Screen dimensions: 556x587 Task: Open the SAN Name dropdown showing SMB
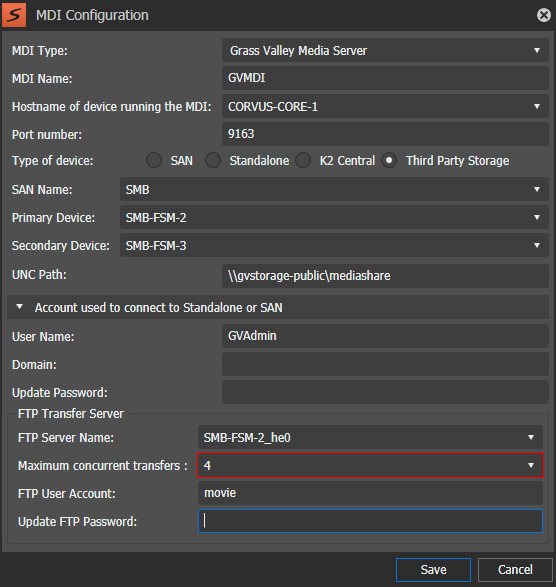click(x=334, y=189)
